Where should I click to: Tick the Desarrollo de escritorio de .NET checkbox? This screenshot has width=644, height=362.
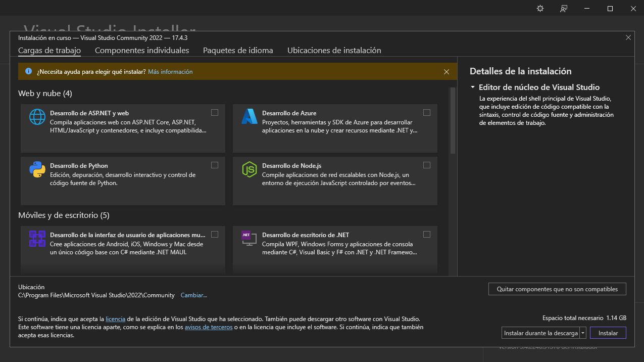pos(427,234)
